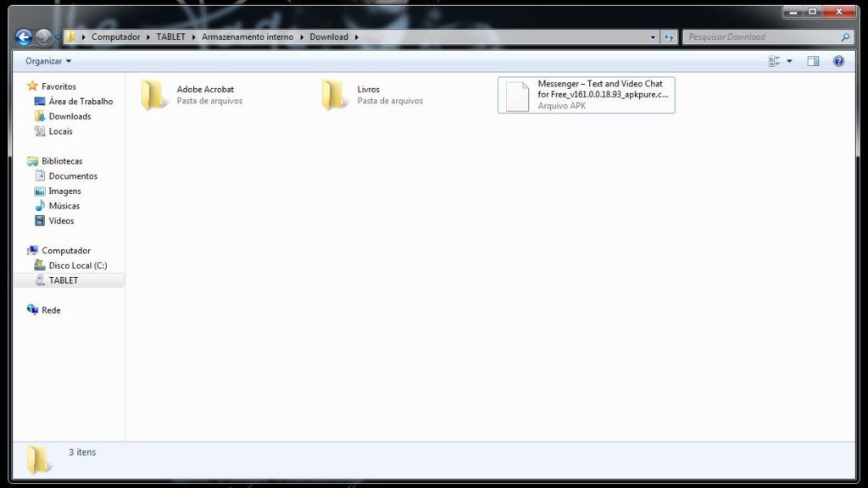Click the Messenger – Text and Video Chat filename
This screenshot has height=488, width=868.
tap(603, 89)
